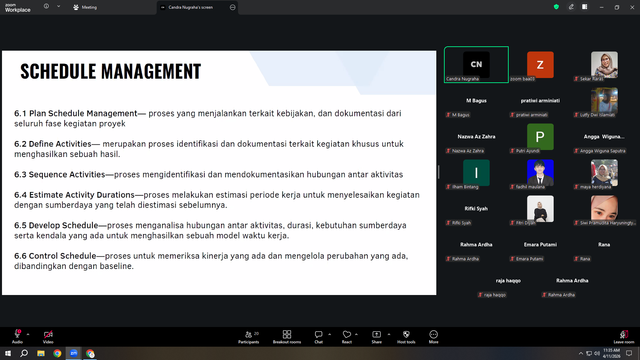Click '6.3 Sequence Activities' line on slide
This screenshot has height=360, width=640.
coord(209,174)
